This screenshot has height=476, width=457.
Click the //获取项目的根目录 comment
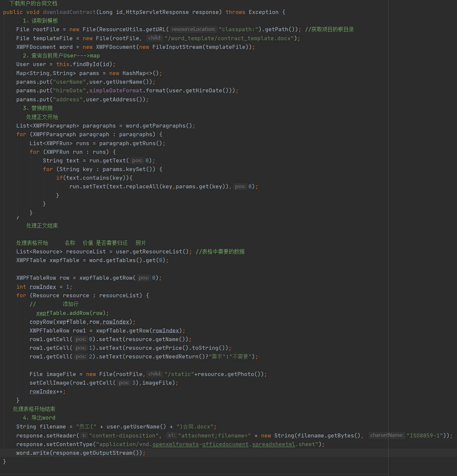[x=329, y=29]
